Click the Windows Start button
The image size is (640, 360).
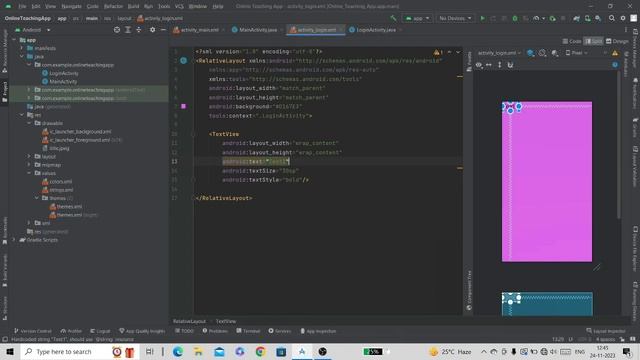pyautogui.click(x=10, y=351)
